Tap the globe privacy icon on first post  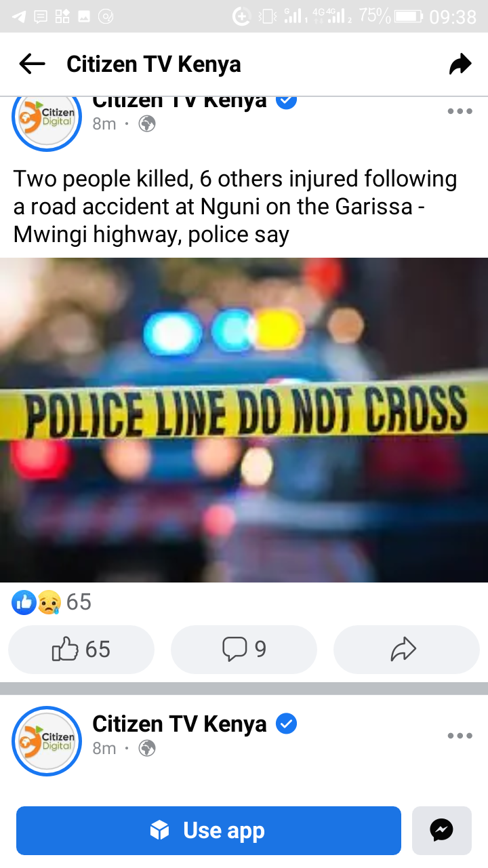click(x=147, y=124)
